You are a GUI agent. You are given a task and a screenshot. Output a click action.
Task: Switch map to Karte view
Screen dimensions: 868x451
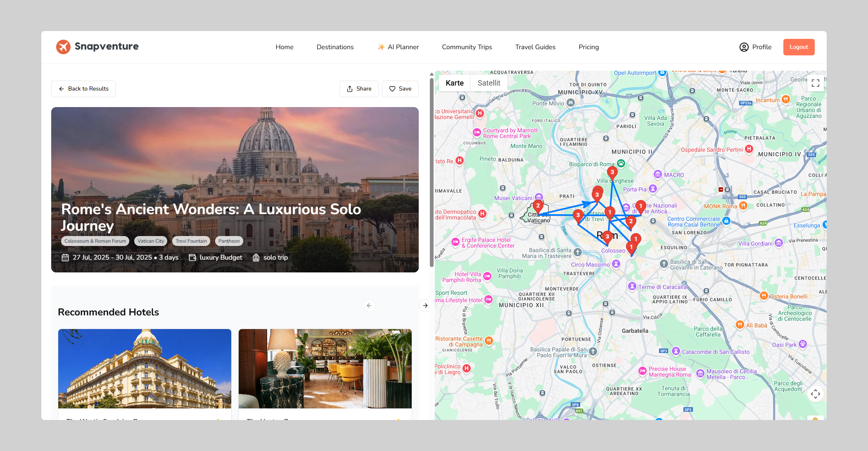coord(454,83)
